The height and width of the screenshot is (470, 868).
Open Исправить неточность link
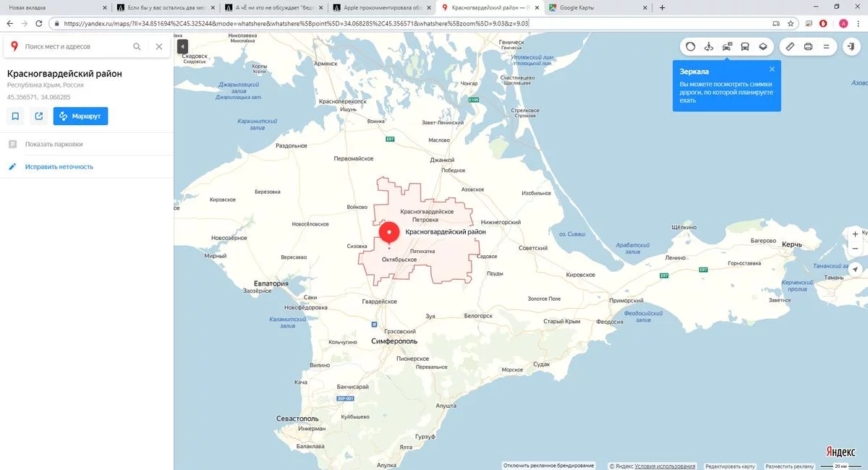[x=59, y=166]
